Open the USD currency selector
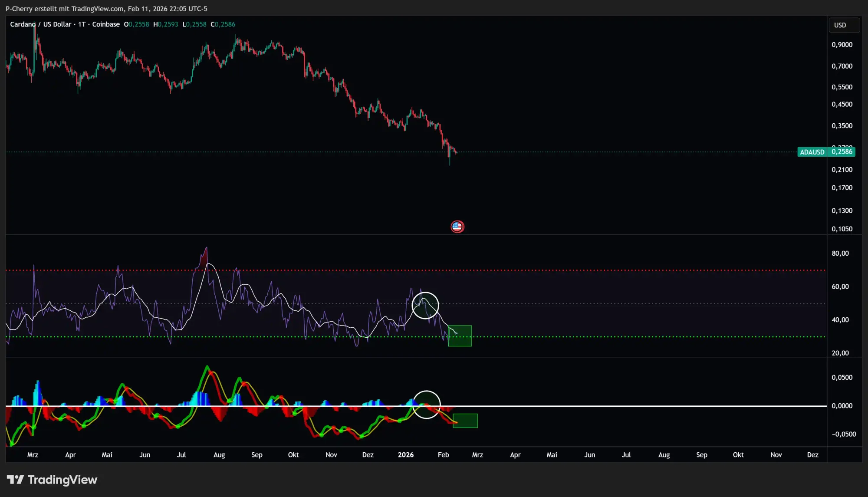This screenshot has height=497, width=868. 844,25
